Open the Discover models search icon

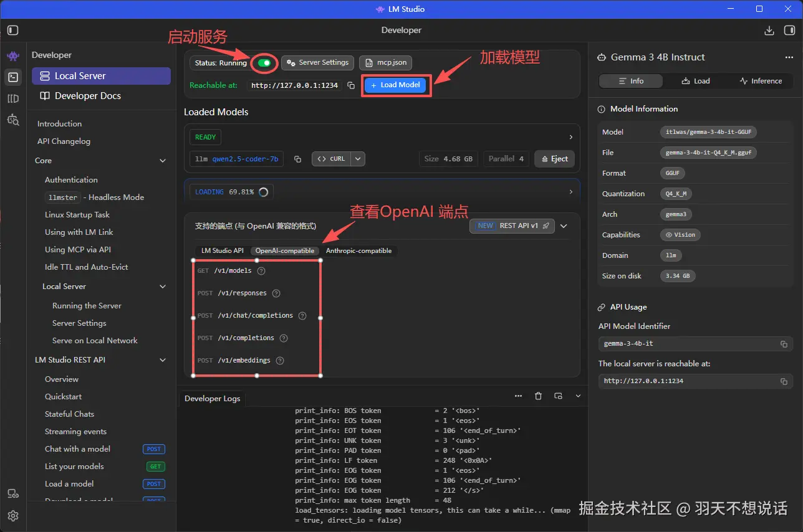tap(12, 120)
